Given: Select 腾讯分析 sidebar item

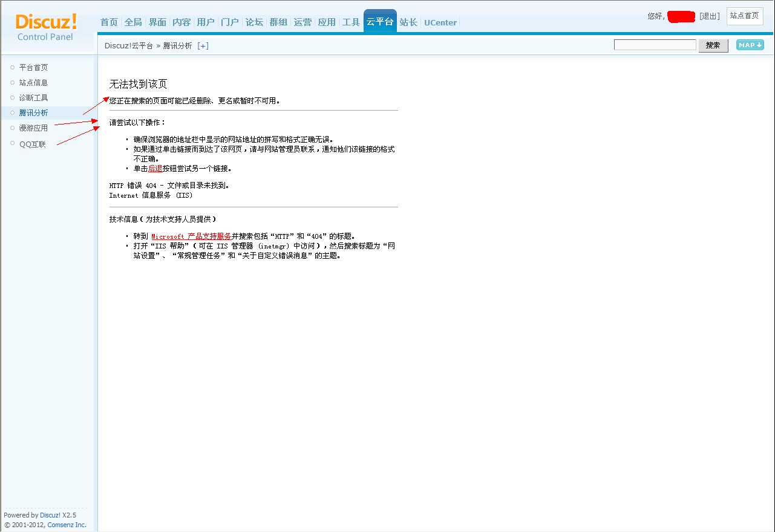Looking at the screenshot, I should click(x=33, y=113).
